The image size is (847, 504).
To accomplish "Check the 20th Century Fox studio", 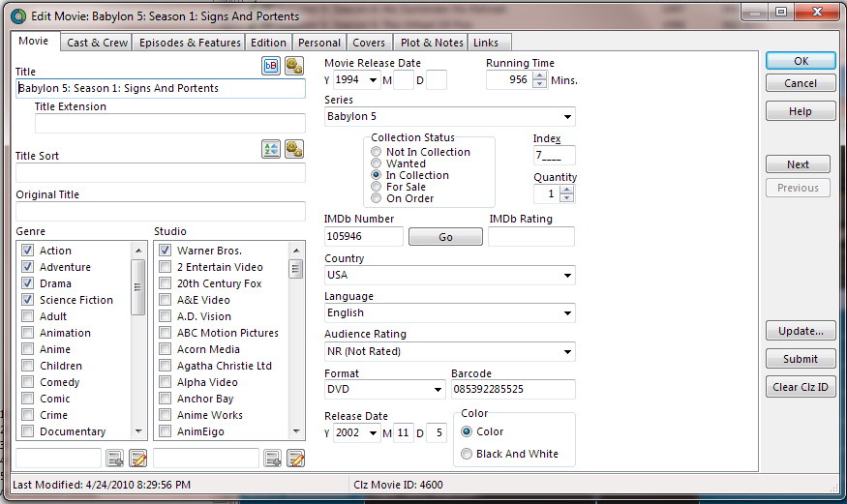I will coord(166,283).
